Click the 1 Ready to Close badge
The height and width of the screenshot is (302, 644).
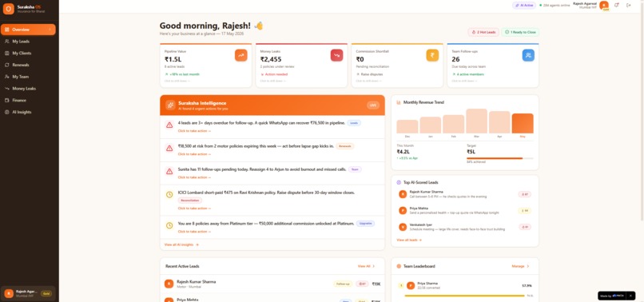click(520, 32)
